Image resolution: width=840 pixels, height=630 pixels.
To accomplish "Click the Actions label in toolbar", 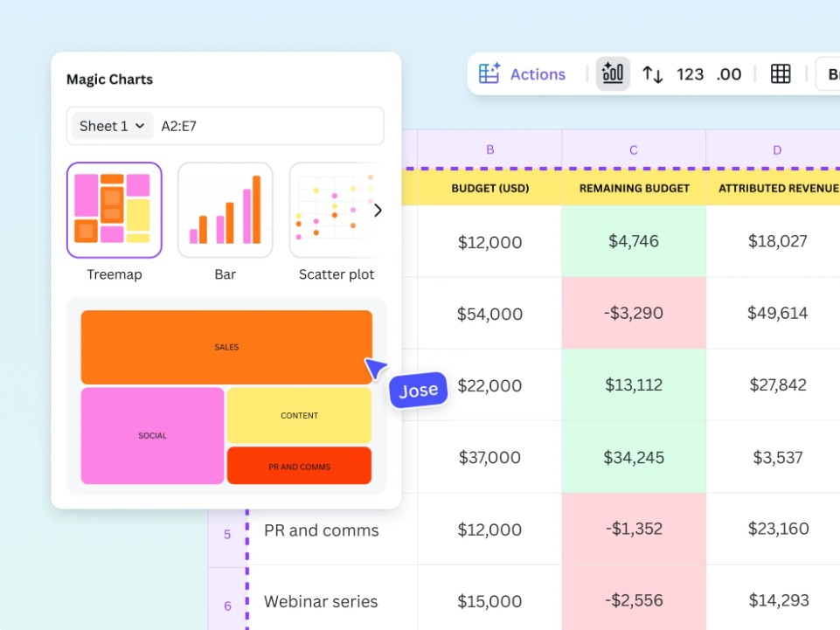I will tap(538, 74).
